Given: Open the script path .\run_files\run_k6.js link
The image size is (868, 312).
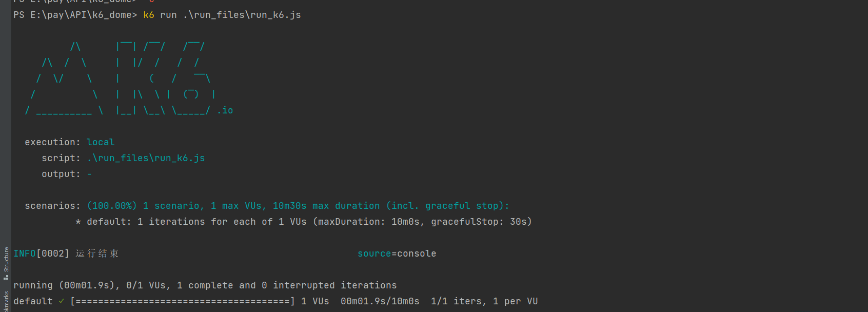Looking at the screenshot, I should (x=146, y=158).
